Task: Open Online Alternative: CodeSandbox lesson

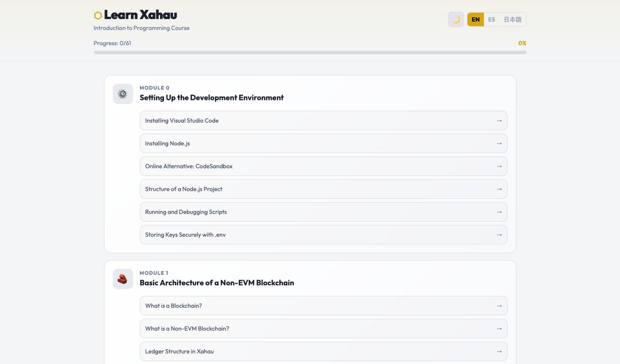Action: click(323, 166)
